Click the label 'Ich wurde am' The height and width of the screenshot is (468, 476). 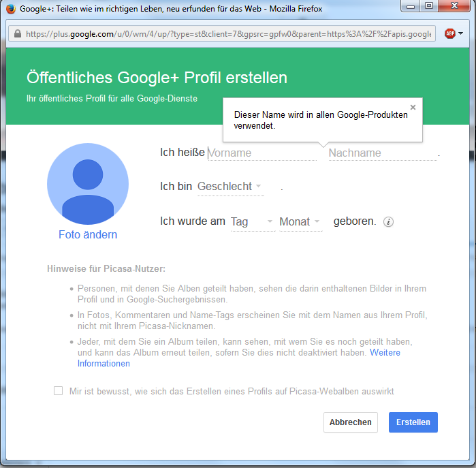click(193, 221)
